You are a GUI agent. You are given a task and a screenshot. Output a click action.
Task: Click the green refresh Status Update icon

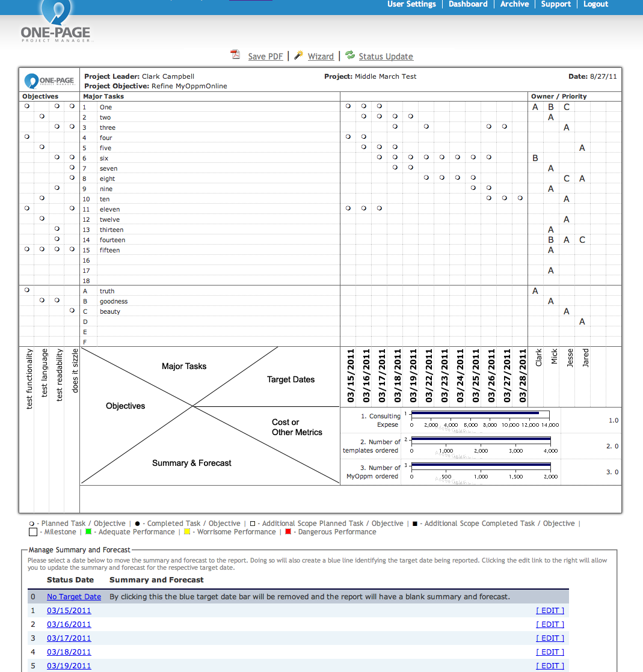tap(350, 55)
